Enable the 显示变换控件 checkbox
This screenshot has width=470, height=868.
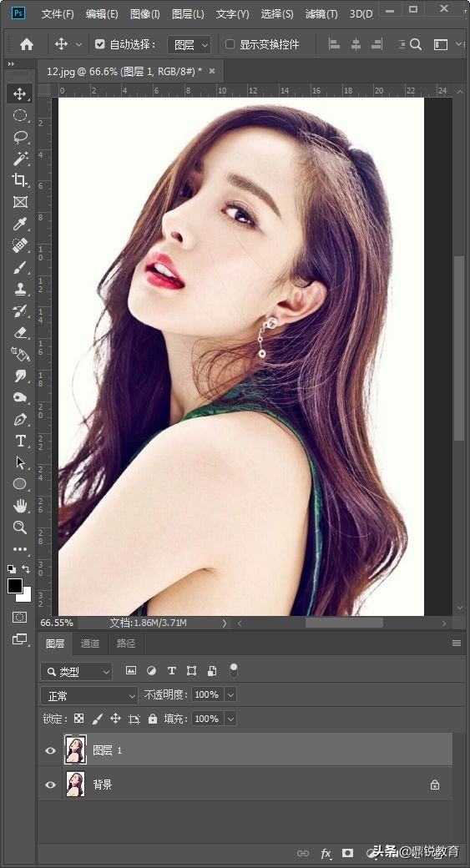pos(230,44)
